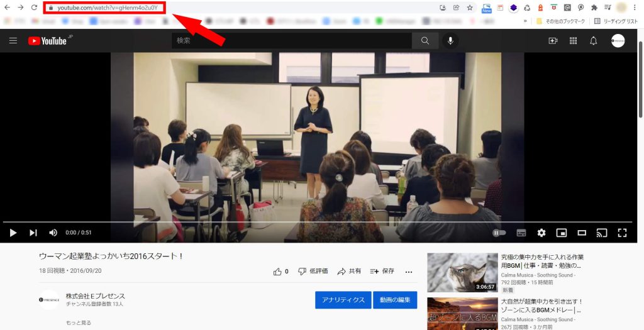This screenshot has height=330, width=644.
Task: Open the channel avatar account menu
Action: (618, 41)
